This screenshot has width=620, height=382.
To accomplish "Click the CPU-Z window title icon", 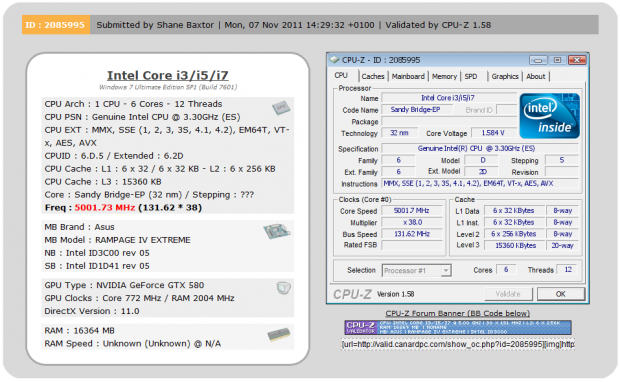I will 335,60.
